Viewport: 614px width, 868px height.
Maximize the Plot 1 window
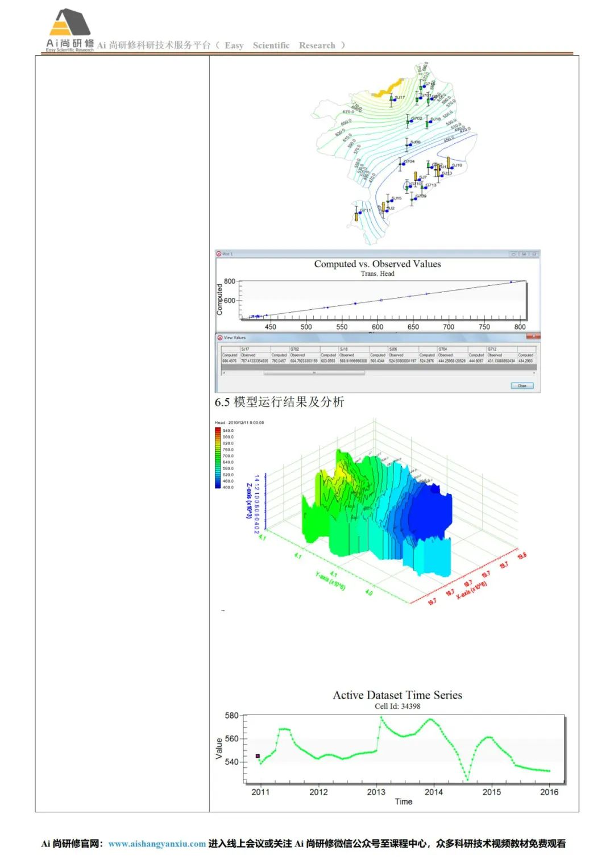(524, 254)
